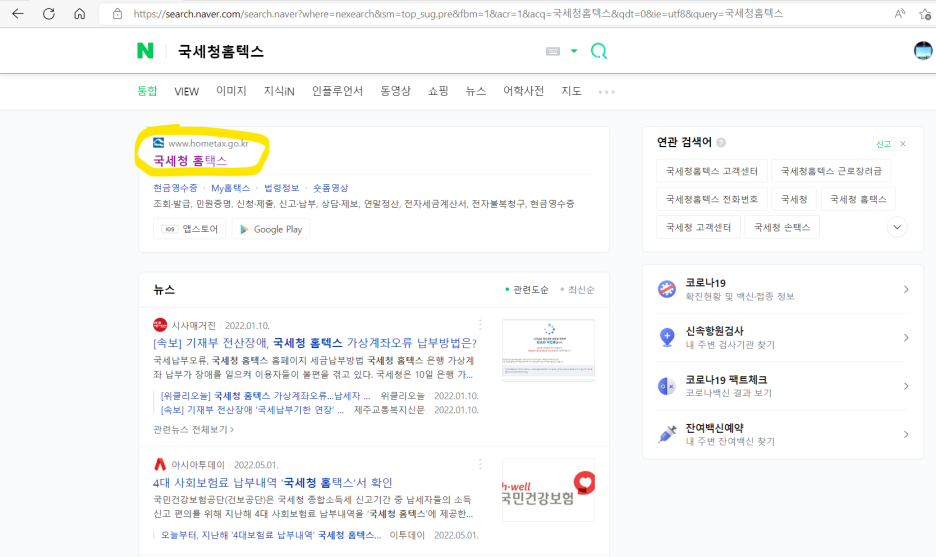This screenshot has width=936, height=557.
Task: Open the 현금영수증 sublink
Action: coord(175,188)
